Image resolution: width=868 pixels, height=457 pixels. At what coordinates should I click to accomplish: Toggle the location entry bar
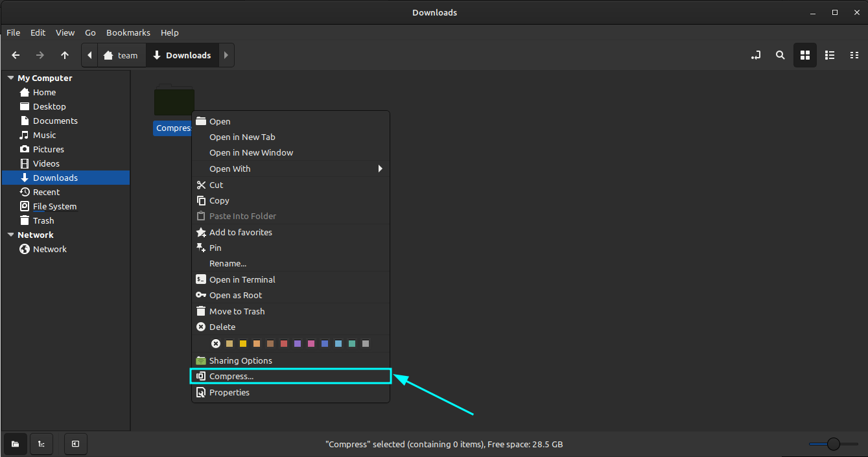point(756,55)
